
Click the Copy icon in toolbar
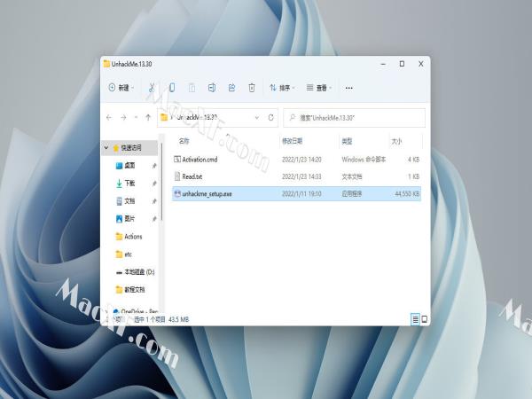[x=172, y=88]
